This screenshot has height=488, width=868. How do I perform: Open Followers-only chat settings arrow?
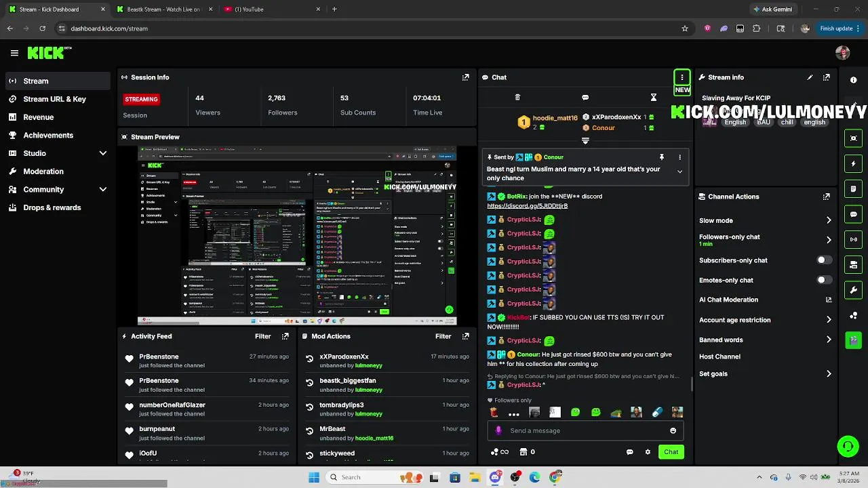(x=828, y=240)
